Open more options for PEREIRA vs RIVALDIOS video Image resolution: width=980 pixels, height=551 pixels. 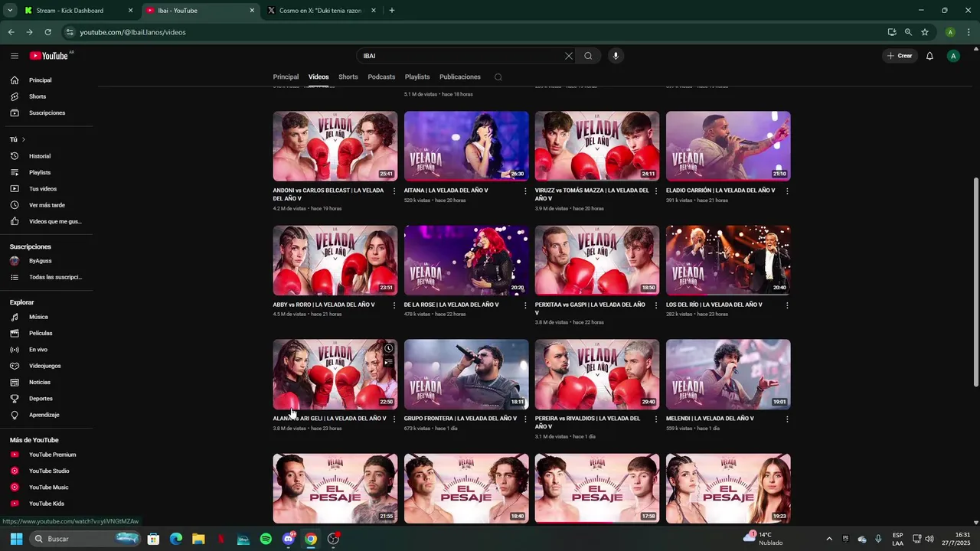(x=656, y=419)
